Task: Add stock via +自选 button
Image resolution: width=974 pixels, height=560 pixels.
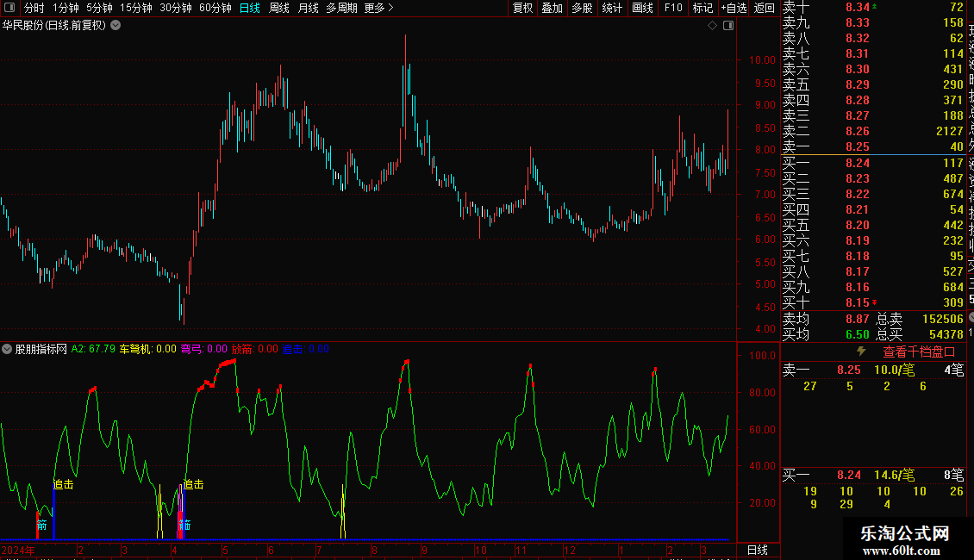Action: click(x=734, y=8)
